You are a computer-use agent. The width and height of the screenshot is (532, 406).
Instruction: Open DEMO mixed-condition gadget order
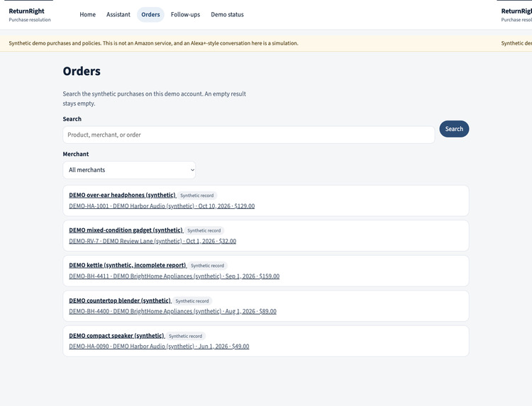click(126, 230)
